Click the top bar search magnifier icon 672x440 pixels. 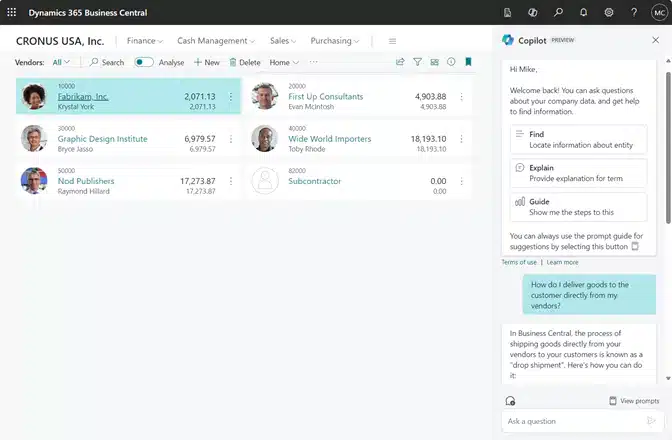558,12
